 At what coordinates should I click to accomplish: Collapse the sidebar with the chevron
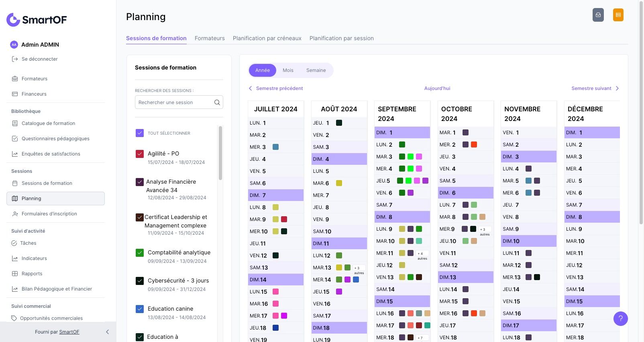107,332
